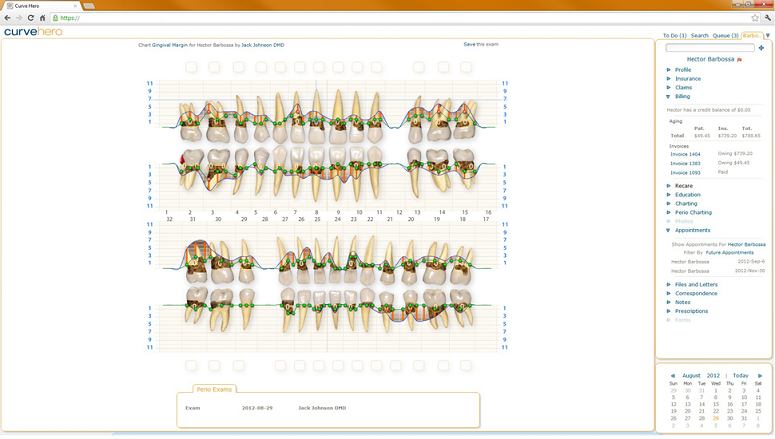The image size is (775, 439).
Task: Select the Perio Exams tab
Action: click(214, 390)
